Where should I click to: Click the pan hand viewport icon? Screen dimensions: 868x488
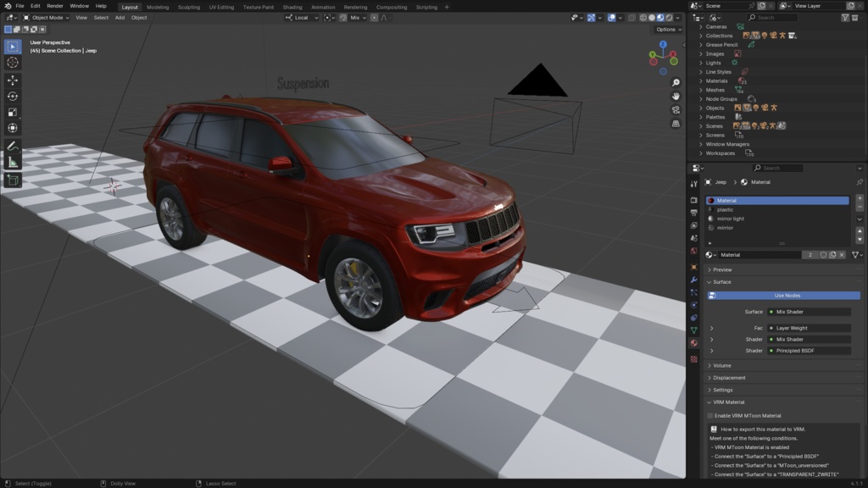[x=676, y=97]
